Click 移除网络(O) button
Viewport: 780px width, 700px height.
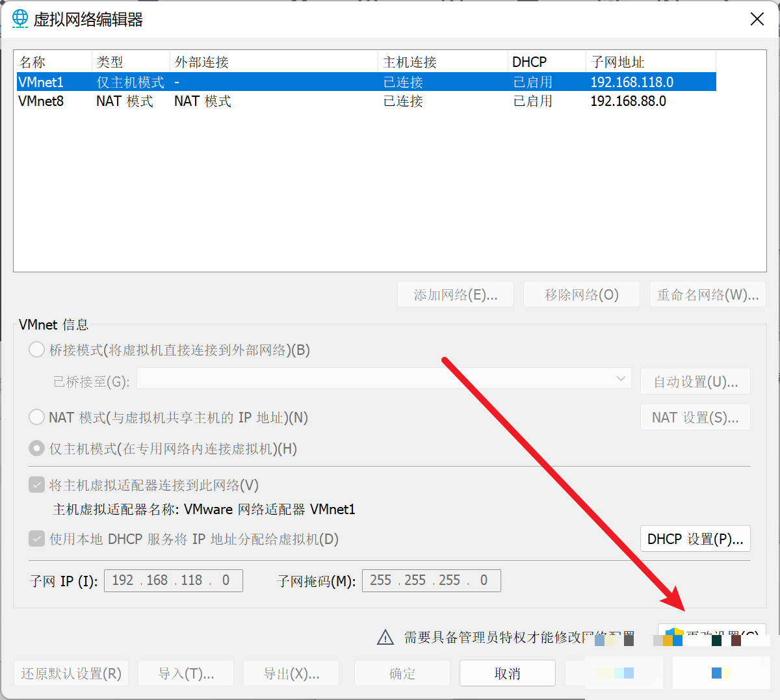tap(582, 294)
